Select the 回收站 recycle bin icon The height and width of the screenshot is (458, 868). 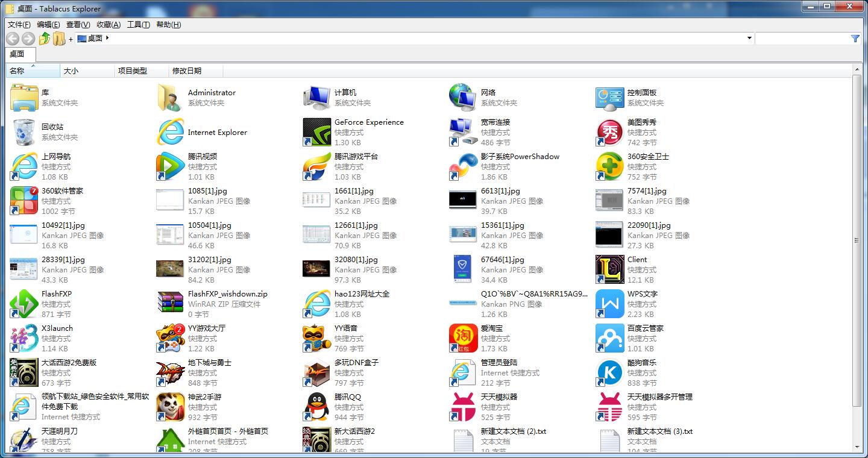(24, 132)
